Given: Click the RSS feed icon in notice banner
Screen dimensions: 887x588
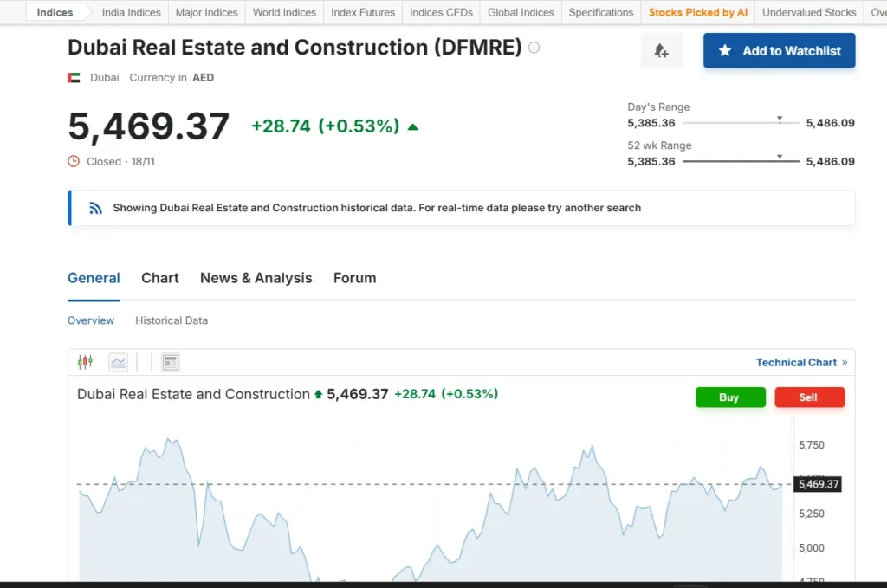Looking at the screenshot, I should tap(95, 208).
